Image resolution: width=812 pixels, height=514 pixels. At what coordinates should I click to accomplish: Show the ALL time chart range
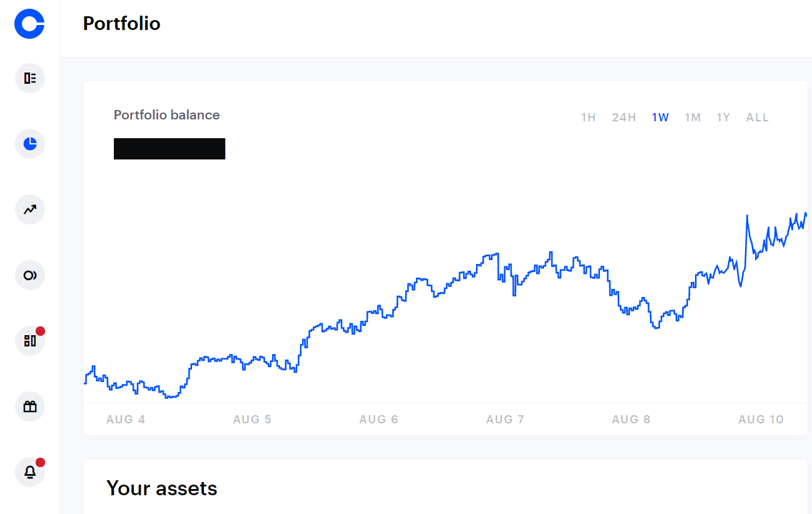(x=758, y=118)
